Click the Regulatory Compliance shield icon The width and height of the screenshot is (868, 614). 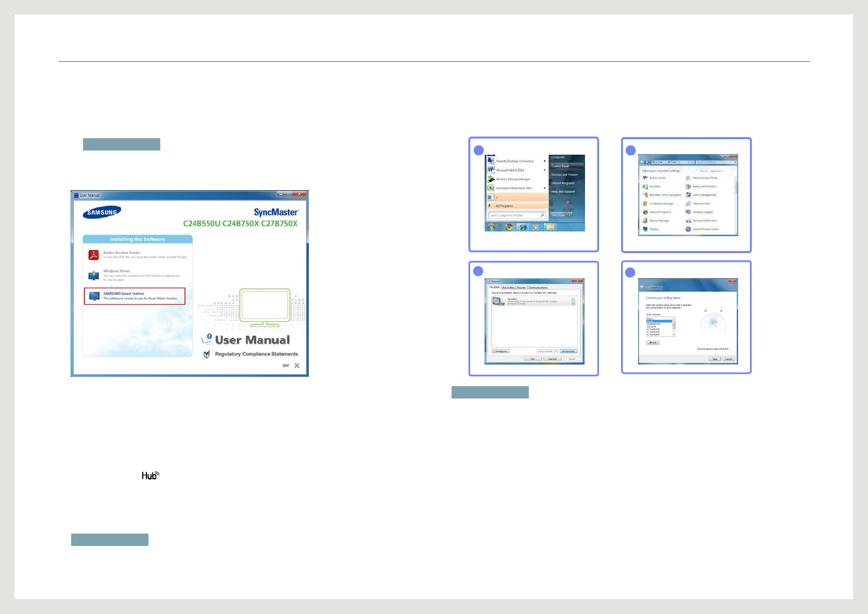pos(207,354)
